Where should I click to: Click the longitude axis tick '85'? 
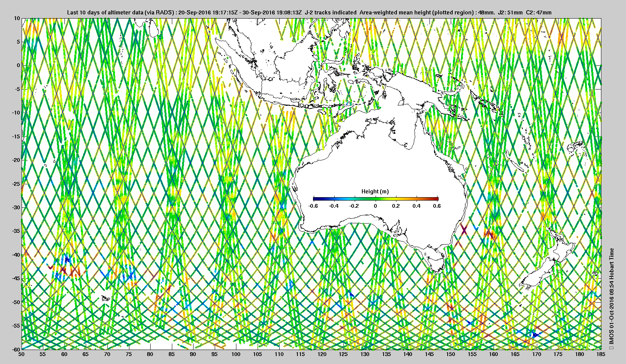(x=172, y=354)
